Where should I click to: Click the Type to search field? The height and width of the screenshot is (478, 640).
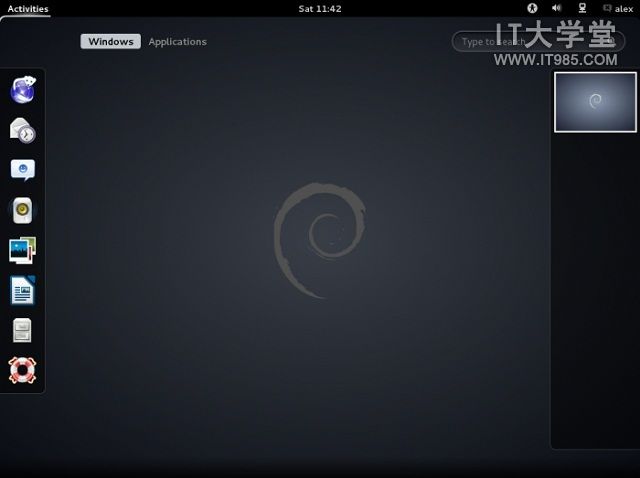tap(538, 42)
